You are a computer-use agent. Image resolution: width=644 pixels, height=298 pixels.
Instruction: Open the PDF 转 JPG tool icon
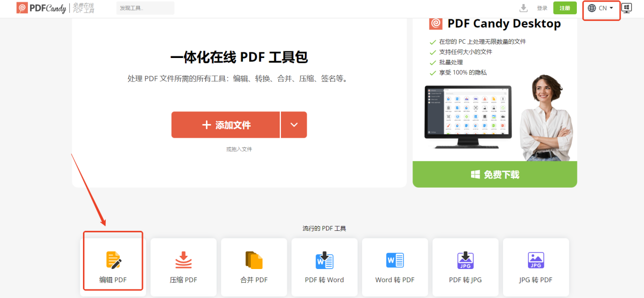coord(465,260)
